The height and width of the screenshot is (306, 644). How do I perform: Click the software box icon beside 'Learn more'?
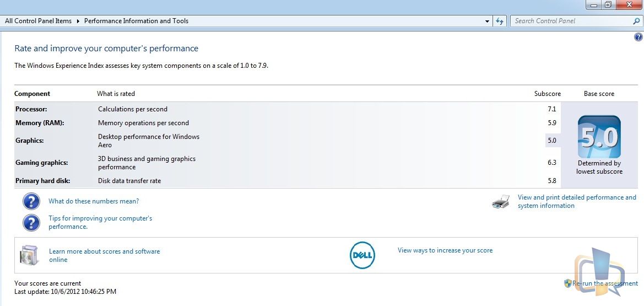click(x=29, y=255)
